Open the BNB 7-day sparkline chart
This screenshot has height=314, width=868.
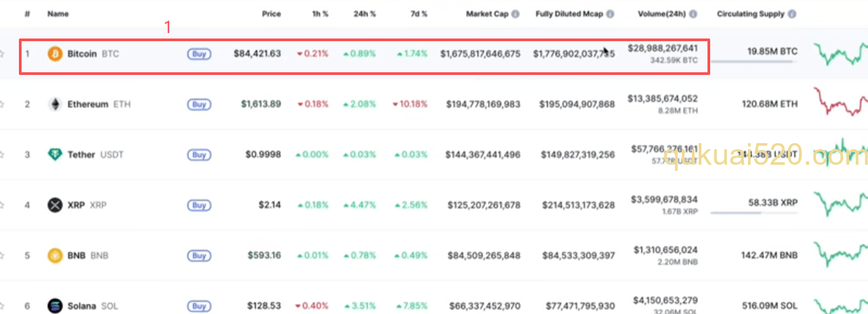click(840, 253)
